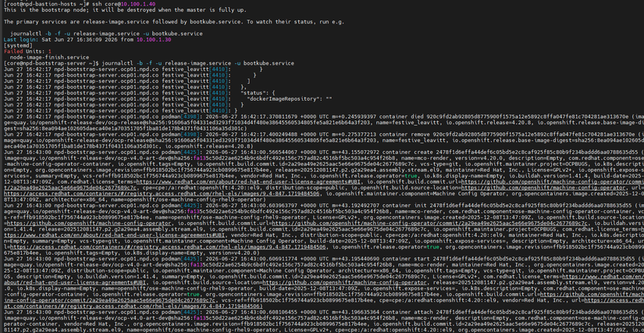Click the m=+43.196635364 monotonic offset value

[355, 312]
